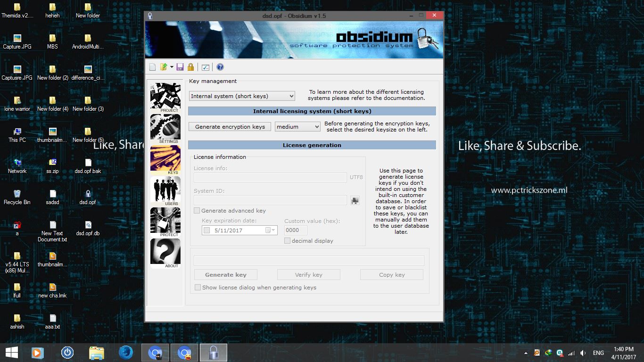This screenshot has height=362, width=644.
Task: Save the project with the purple floppy icon
Action: coord(180,67)
